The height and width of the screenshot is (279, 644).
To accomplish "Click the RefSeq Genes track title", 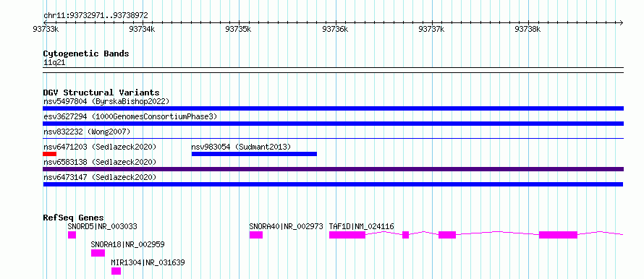I will [74, 218].
